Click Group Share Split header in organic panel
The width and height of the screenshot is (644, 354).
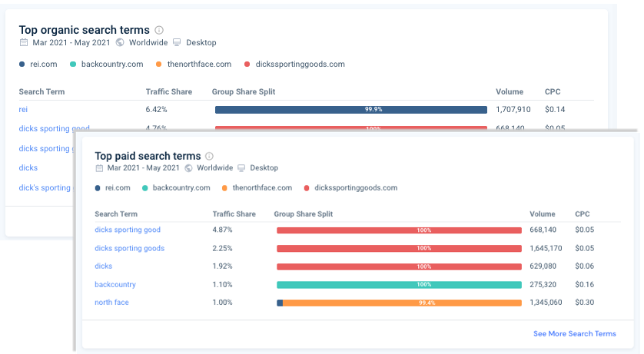pos(244,91)
